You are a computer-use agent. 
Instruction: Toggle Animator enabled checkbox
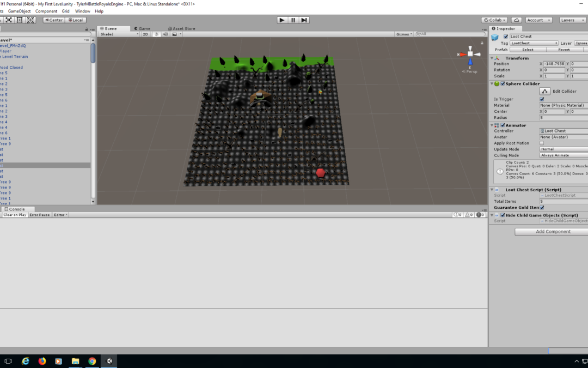pos(503,125)
